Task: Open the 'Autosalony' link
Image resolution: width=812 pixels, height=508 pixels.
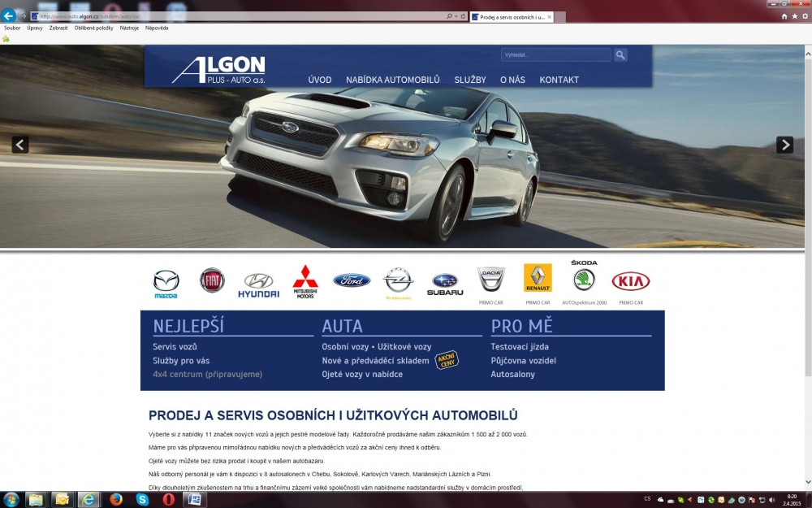Action: tap(512, 374)
